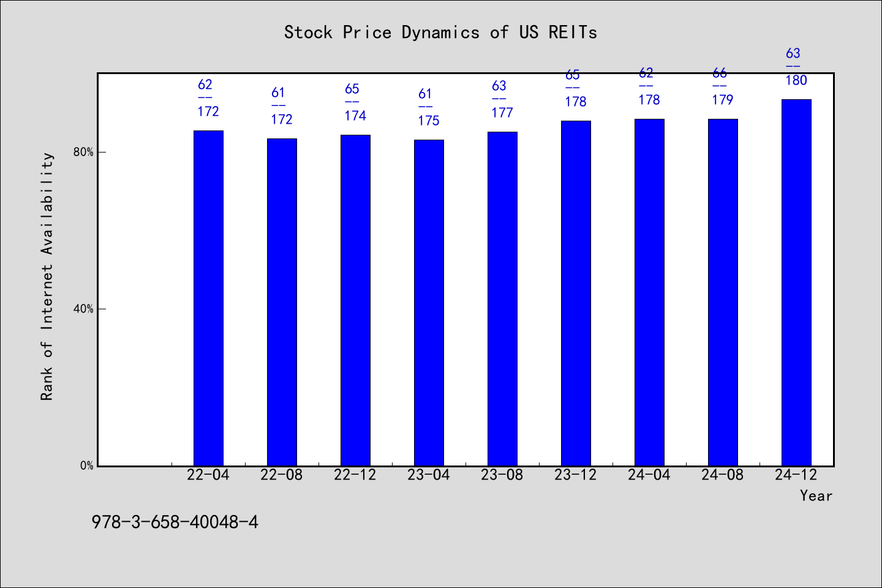
Task: Click the x-axis tick label '24-04'
Action: click(x=649, y=475)
